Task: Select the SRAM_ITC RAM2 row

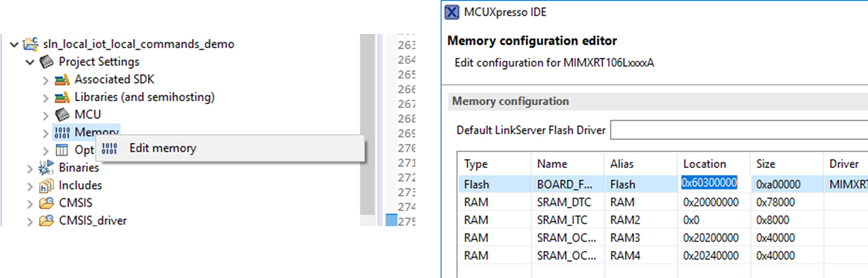Action: click(564, 220)
